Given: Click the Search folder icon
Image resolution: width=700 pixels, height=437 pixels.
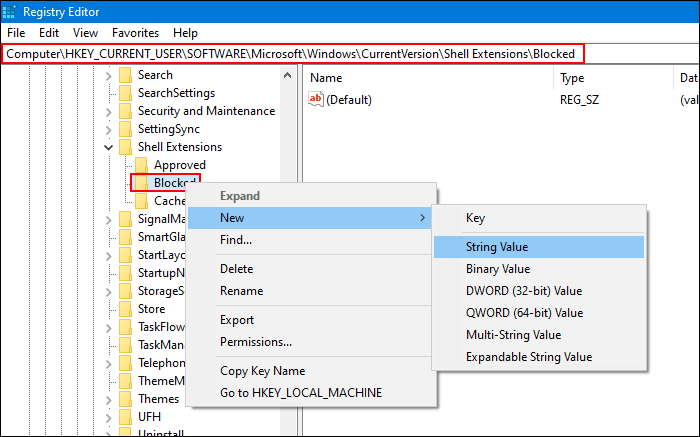Looking at the screenshot, I should pos(125,75).
